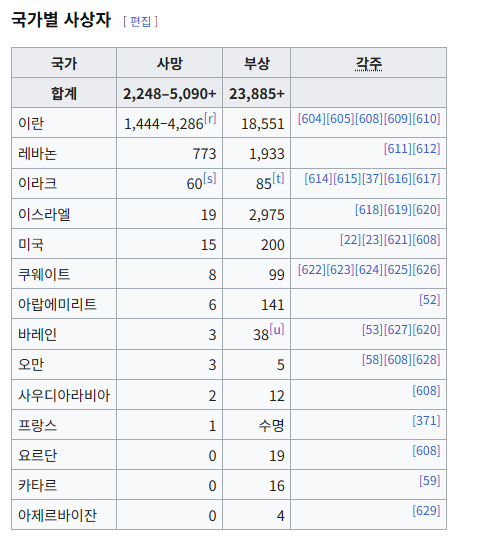The image size is (482, 550).
Task: Open citation [620] in the 이스라엘 row
Action: click(x=426, y=209)
